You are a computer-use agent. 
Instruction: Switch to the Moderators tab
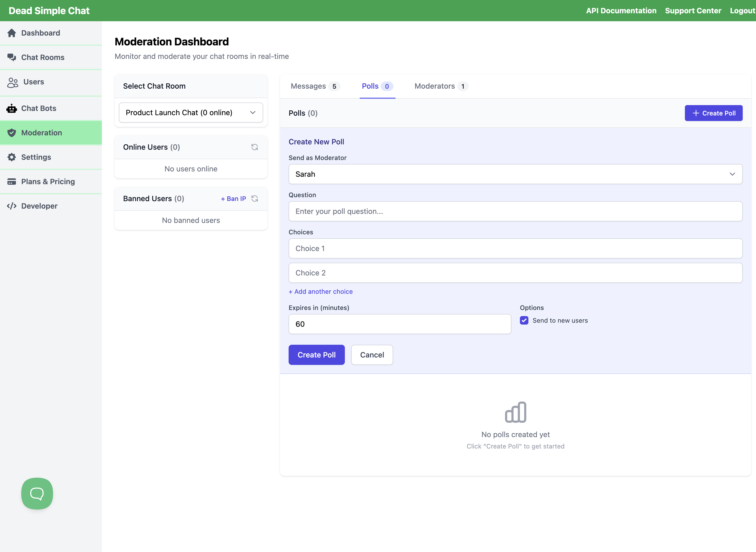(441, 86)
